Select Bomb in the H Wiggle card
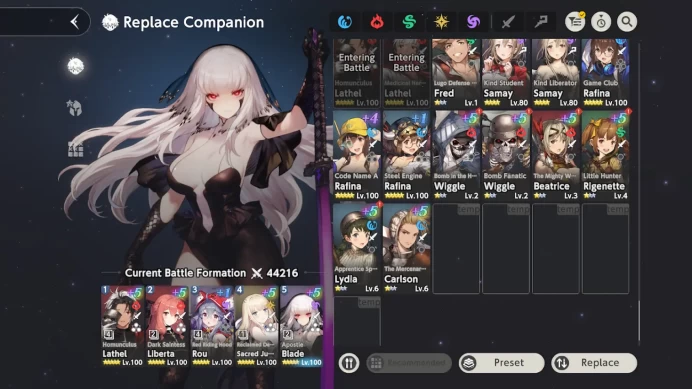Image resolution: width=692 pixels, height=389 pixels. coord(456,155)
